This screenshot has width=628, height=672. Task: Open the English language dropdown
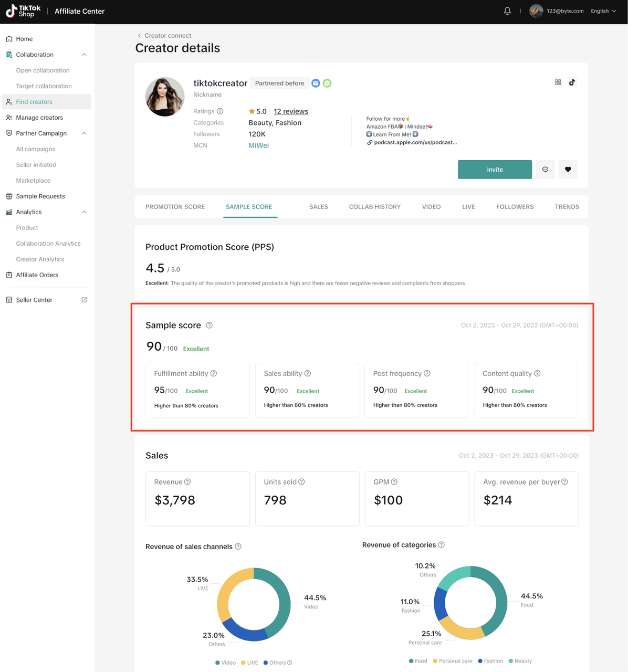(603, 11)
